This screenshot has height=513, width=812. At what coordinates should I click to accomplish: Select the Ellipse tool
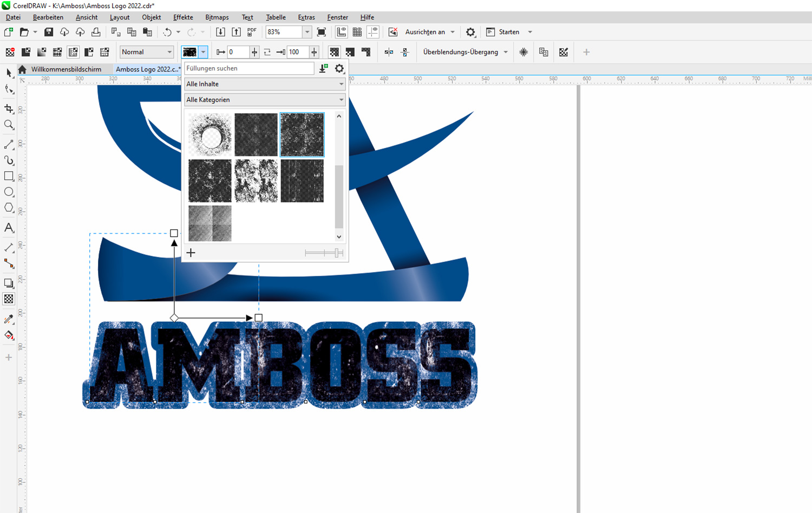(9, 192)
